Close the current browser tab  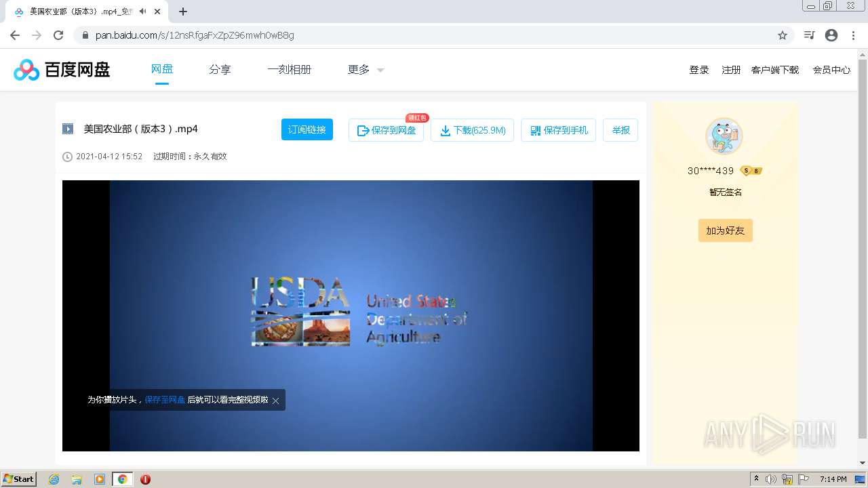(x=158, y=12)
